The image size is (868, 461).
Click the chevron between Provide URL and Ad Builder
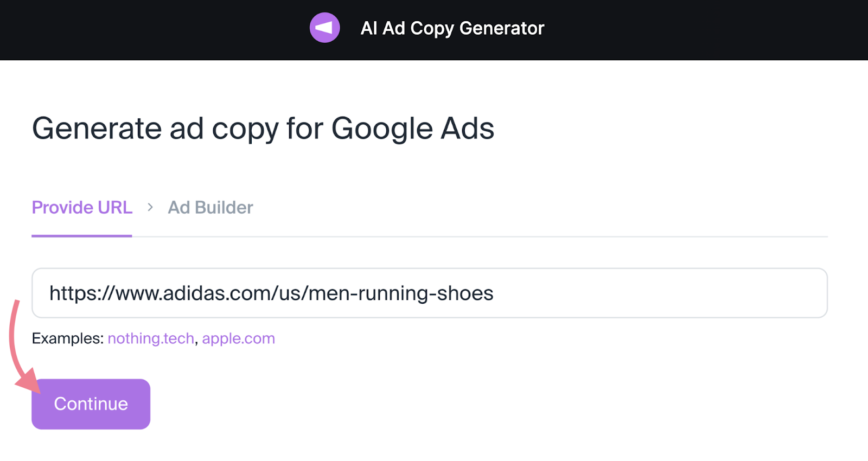[x=150, y=207]
